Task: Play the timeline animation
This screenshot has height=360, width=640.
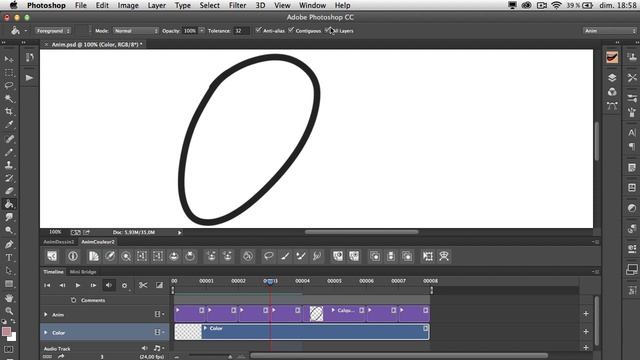Action: click(78, 285)
